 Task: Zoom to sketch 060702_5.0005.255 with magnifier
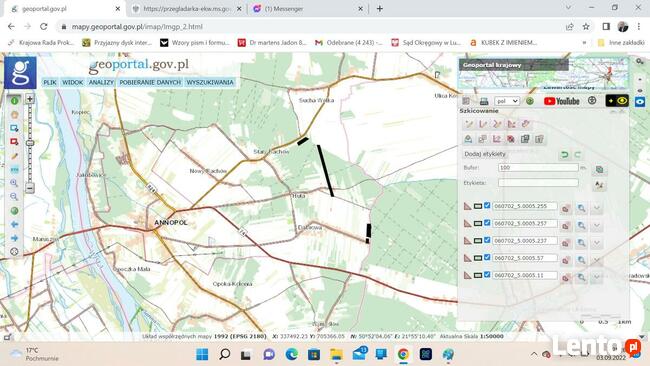tap(581, 208)
